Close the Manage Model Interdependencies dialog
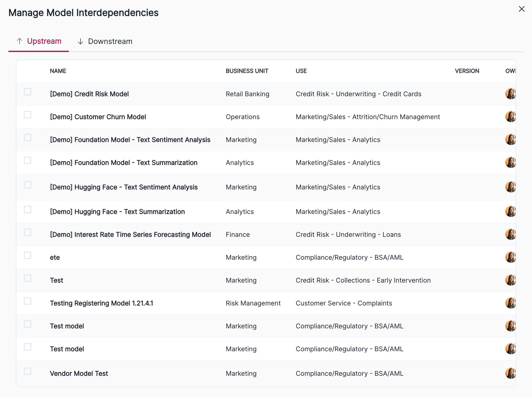 point(522,9)
